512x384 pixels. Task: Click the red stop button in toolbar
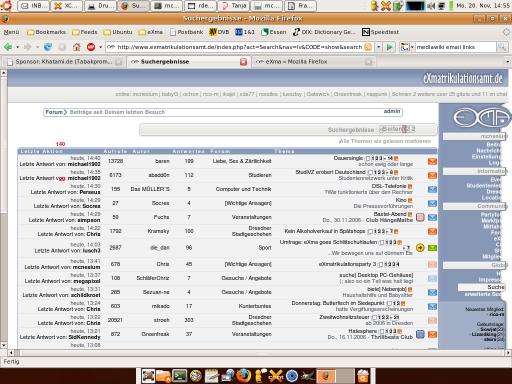(91, 47)
